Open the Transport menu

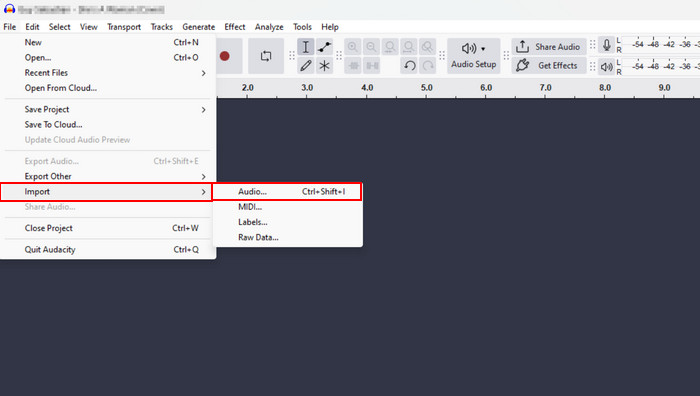(x=124, y=27)
